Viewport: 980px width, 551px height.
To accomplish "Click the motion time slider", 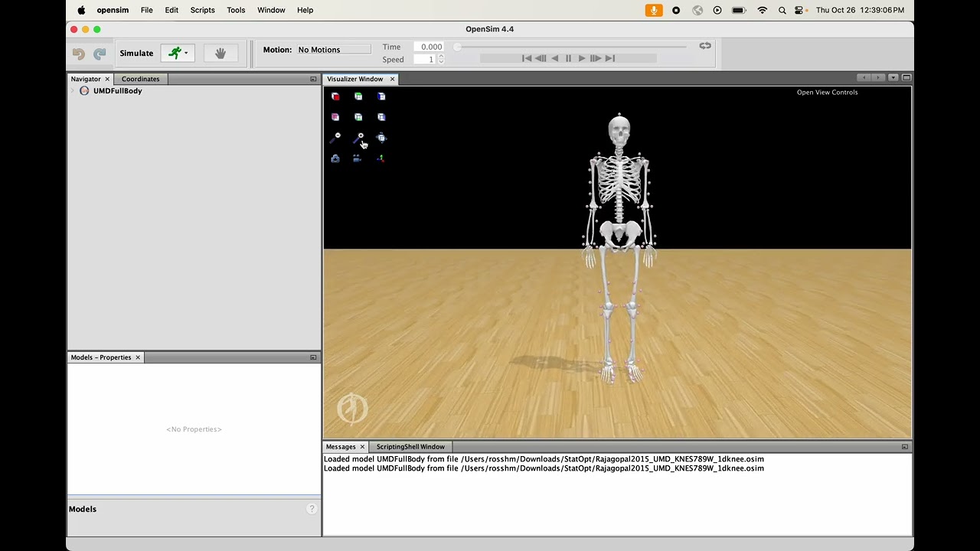I will [x=571, y=47].
